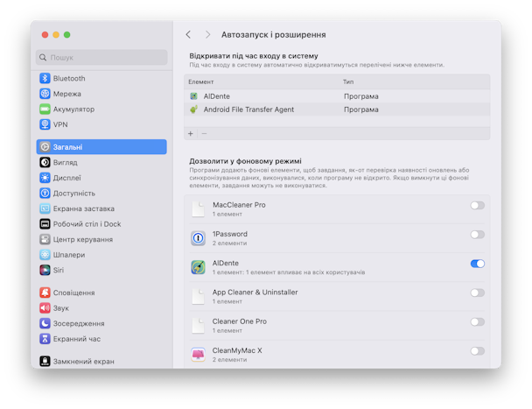Click the Cleaner One Pro name
532x409 pixels.
point(240,321)
